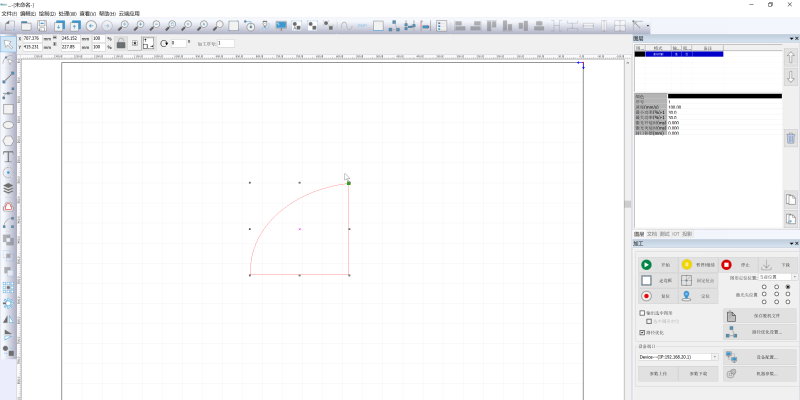Switch to the 文档 tab
The height and width of the screenshot is (400, 800).
click(x=652, y=234)
